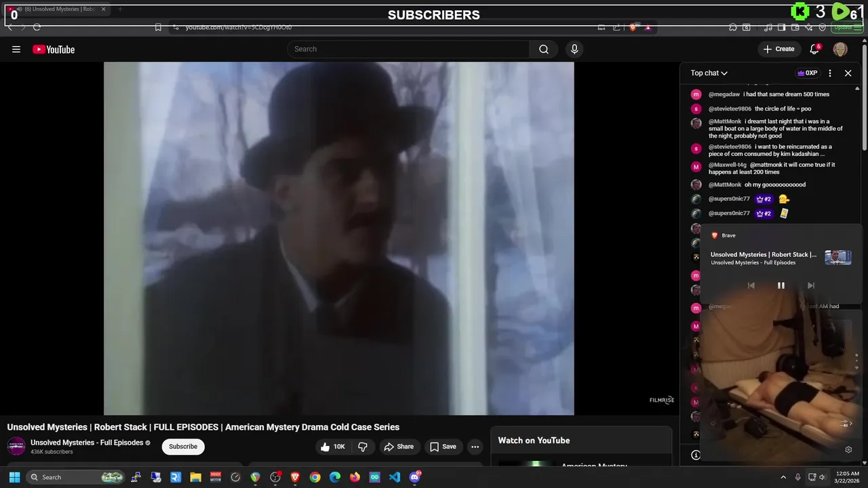Open the Brave playlist music-note icon

point(768,27)
